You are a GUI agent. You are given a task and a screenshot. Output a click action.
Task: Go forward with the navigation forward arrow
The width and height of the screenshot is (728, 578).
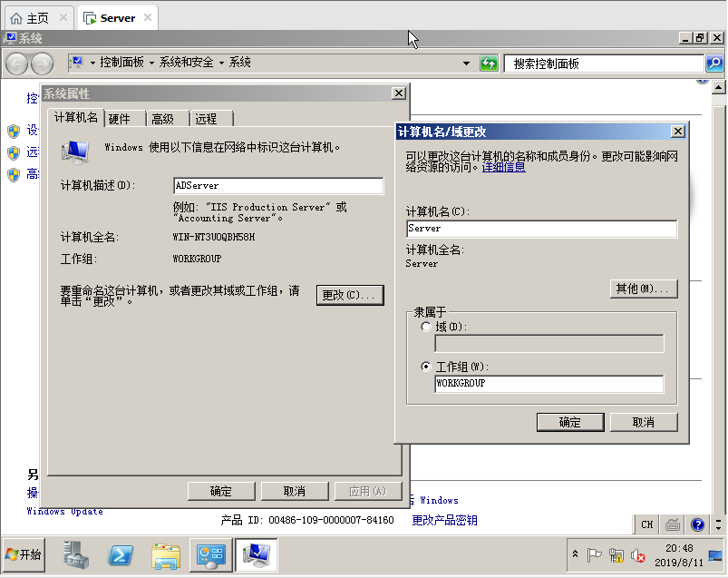pyautogui.click(x=43, y=64)
